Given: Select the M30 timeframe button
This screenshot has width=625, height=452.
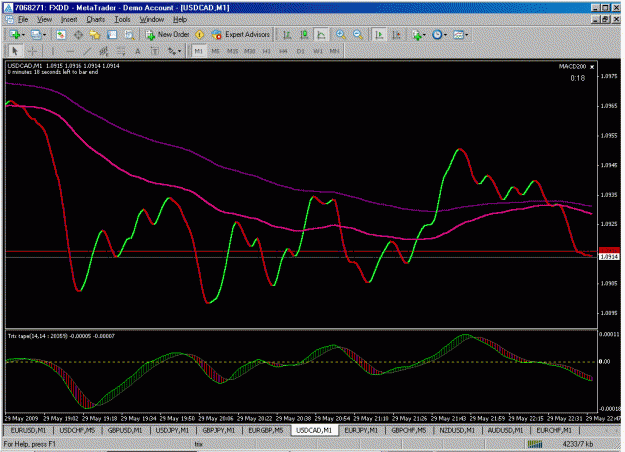Looking at the screenshot, I should [x=250, y=51].
